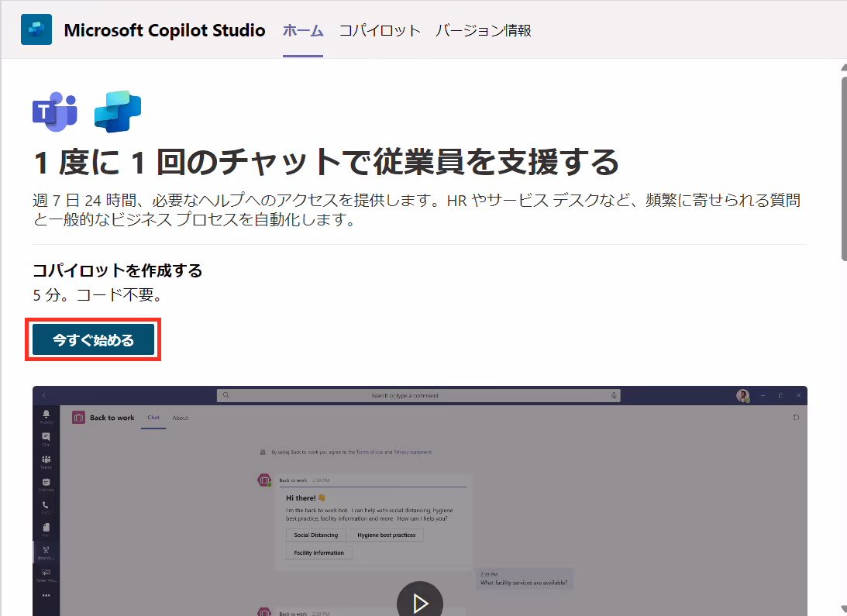This screenshot has height=616, width=847.
Task: Click the vertical scrollbar thumb
Action: (844, 169)
